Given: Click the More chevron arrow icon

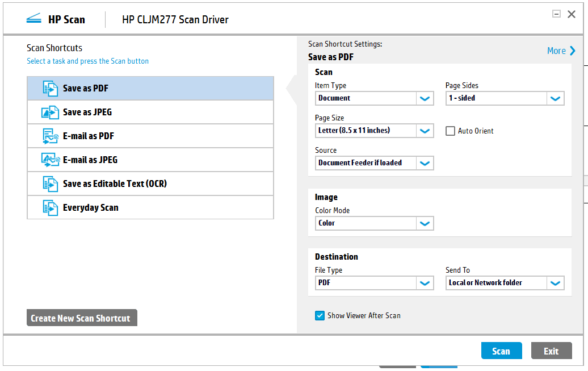Looking at the screenshot, I should (x=572, y=51).
